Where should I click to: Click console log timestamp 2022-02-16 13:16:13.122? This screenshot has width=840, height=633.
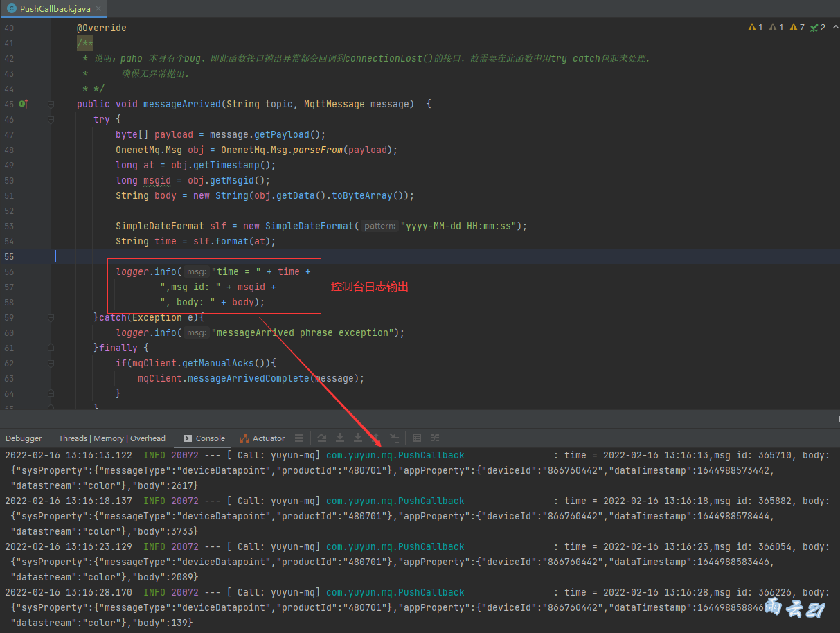(69, 455)
